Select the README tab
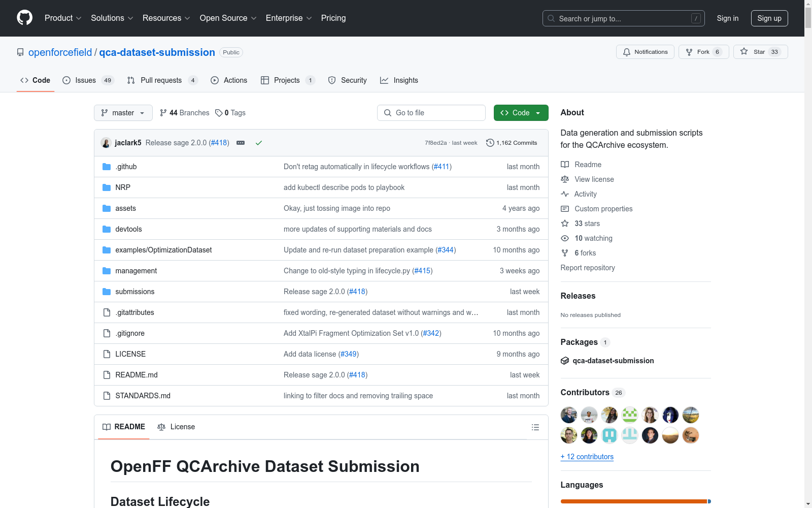 [124, 427]
